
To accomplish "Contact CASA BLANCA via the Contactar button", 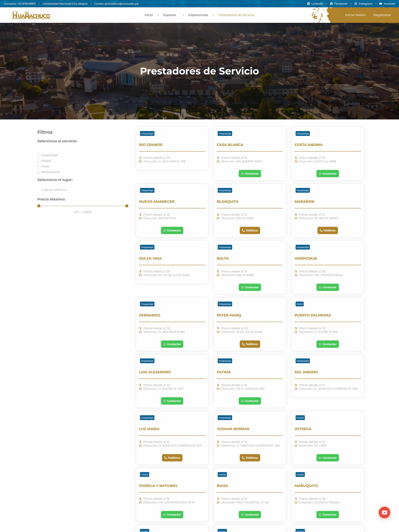I will point(250,174).
